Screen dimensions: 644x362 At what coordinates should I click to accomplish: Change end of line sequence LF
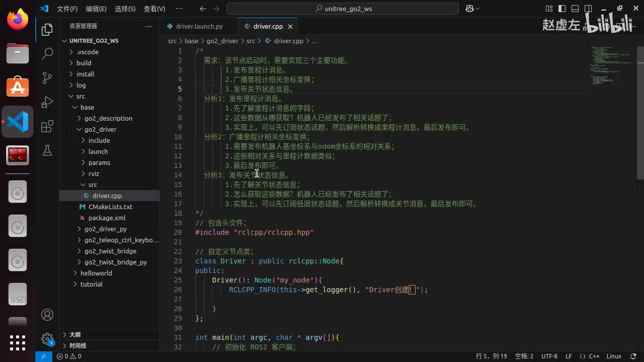[569, 356]
